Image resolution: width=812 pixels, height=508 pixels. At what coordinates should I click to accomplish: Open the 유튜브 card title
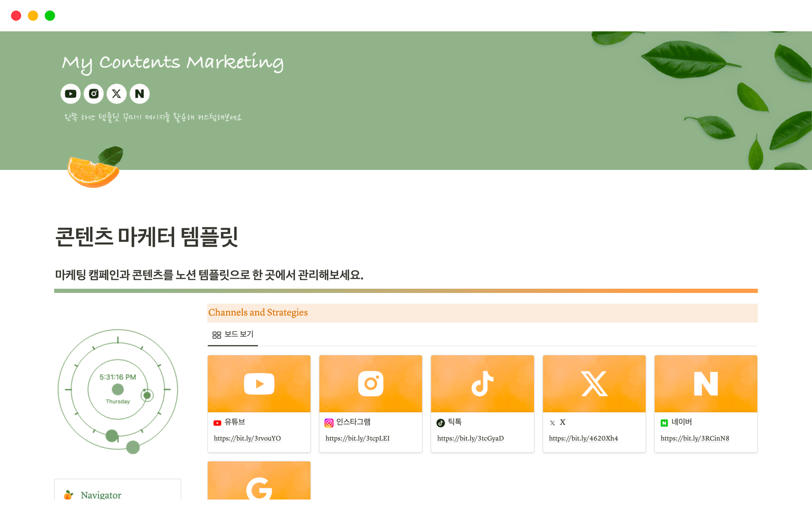point(235,422)
